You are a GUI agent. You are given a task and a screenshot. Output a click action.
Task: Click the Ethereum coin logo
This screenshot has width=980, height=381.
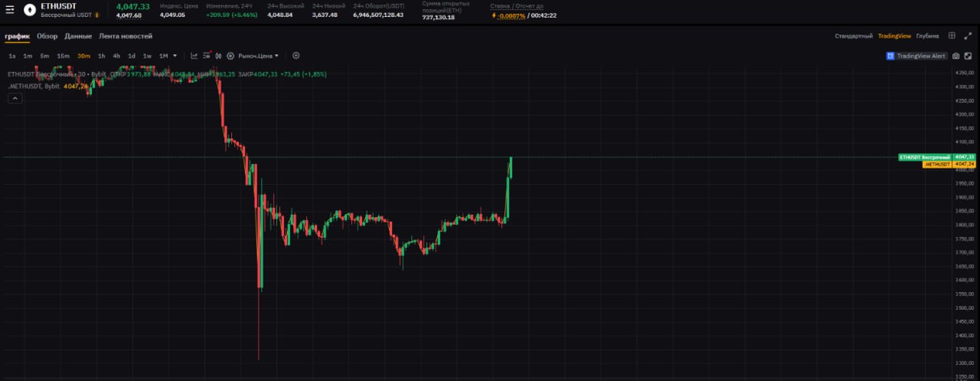pos(29,10)
